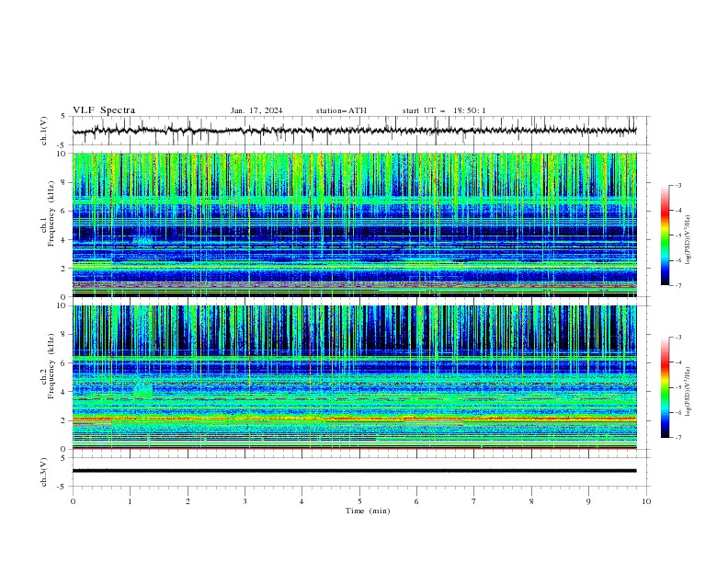Click time axis tick label "7"

474,501
